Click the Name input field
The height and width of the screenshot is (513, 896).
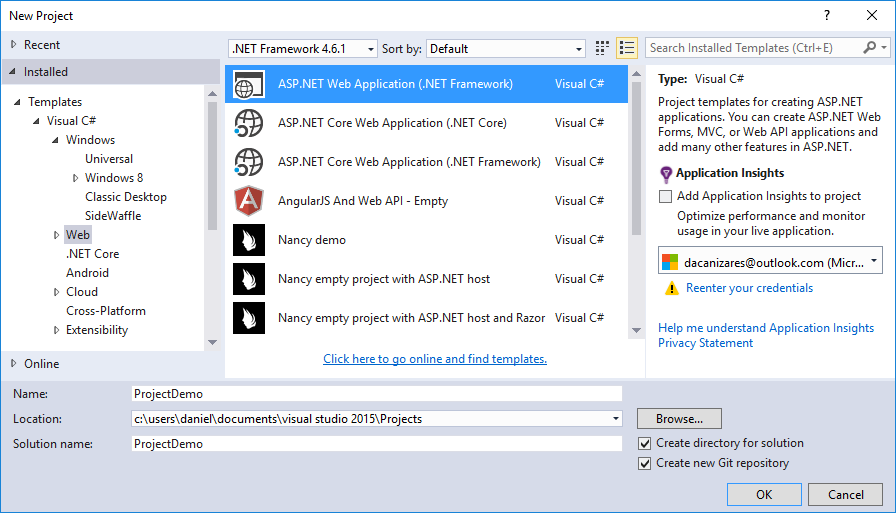pyautogui.click(x=377, y=394)
